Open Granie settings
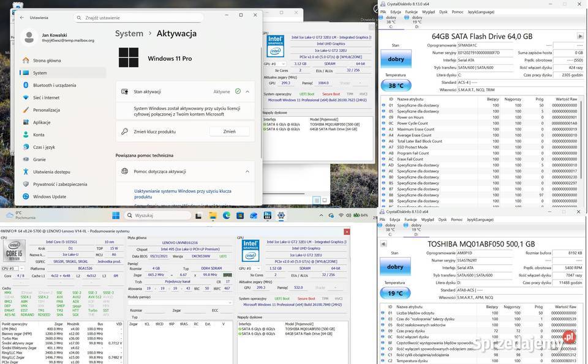 coord(39,159)
